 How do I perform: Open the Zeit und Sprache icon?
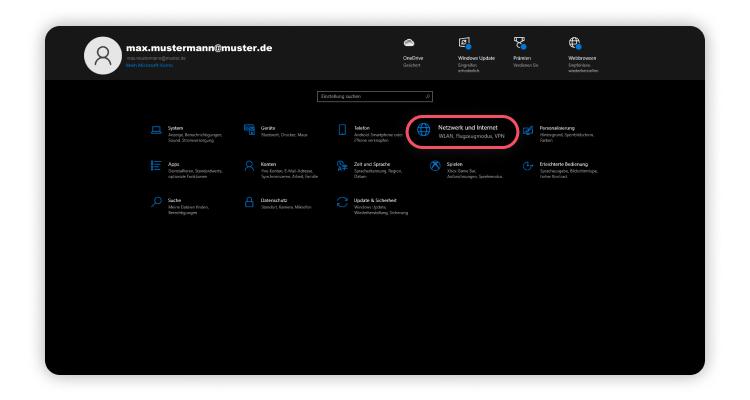pyautogui.click(x=342, y=166)
